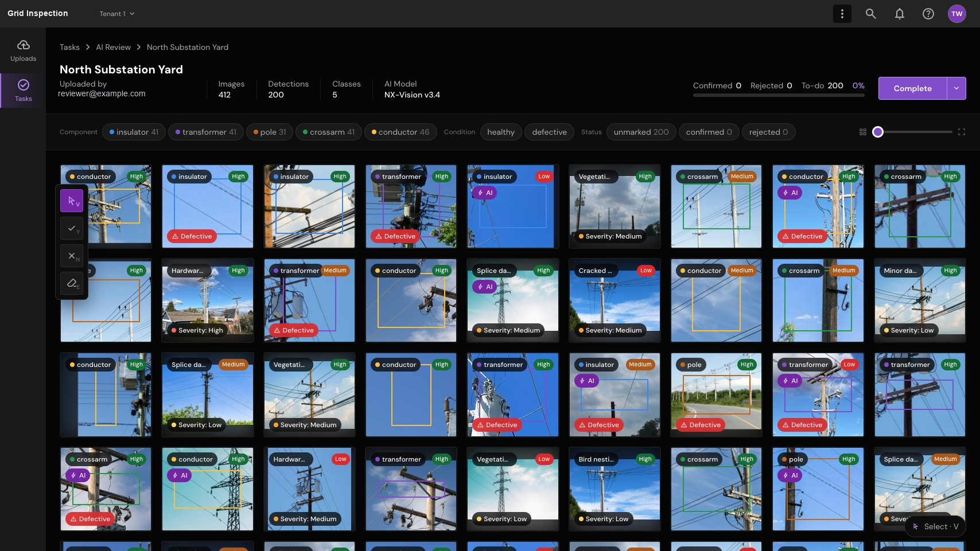This screenshot has width=980, height=551.
Task: Click the Select V shortcut hint
Action: coord(935,526)
